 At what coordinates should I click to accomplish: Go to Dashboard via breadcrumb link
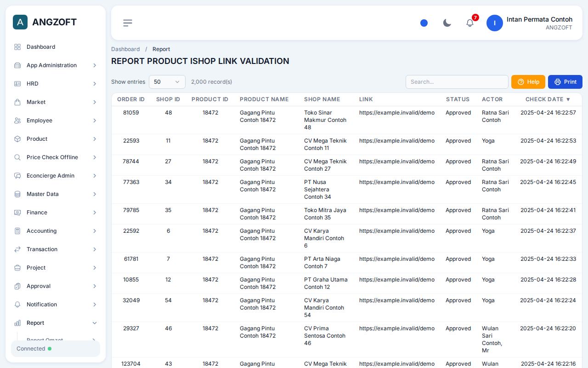[125, 49]
